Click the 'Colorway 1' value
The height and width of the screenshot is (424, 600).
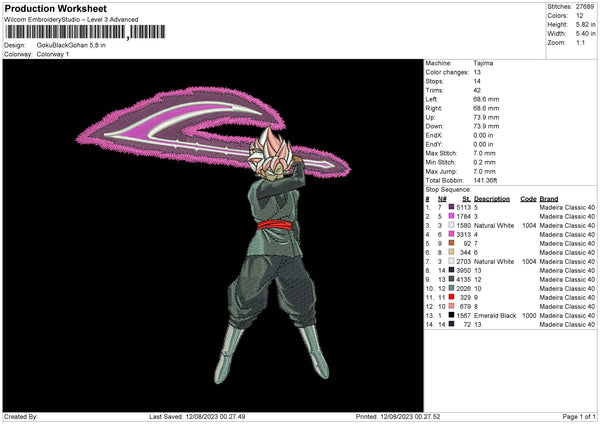tap(53, 54)
